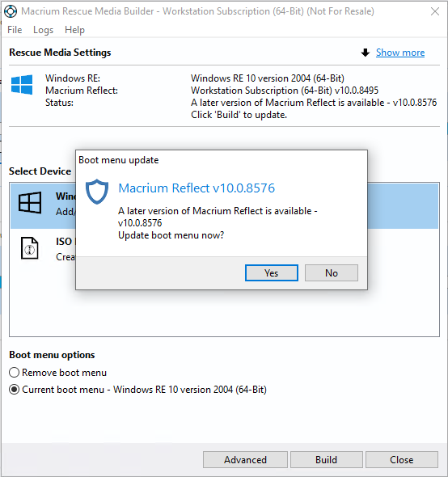Select Remove boot menu radio option
The height and width of the screenshot is (477, 448).
pos(14,373)
